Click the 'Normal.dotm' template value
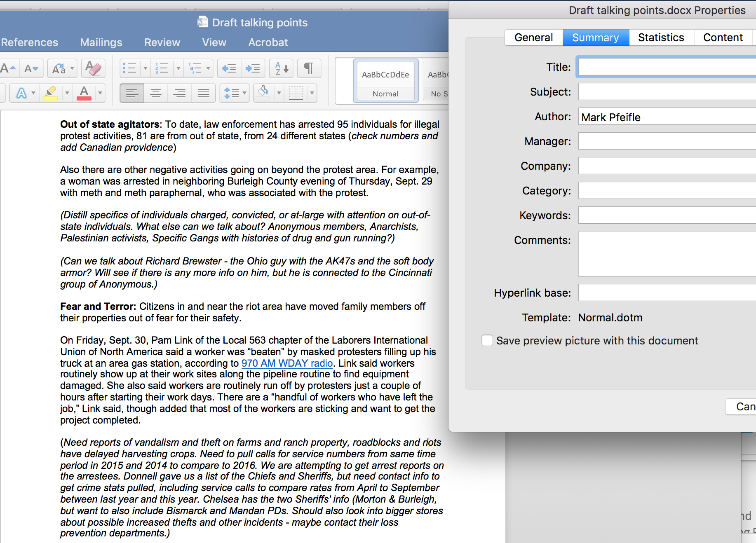 [610, 318]
